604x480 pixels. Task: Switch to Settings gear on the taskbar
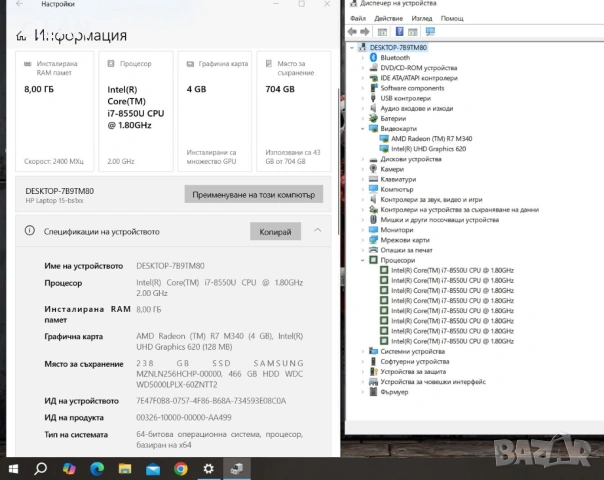[x=208, y=469]
